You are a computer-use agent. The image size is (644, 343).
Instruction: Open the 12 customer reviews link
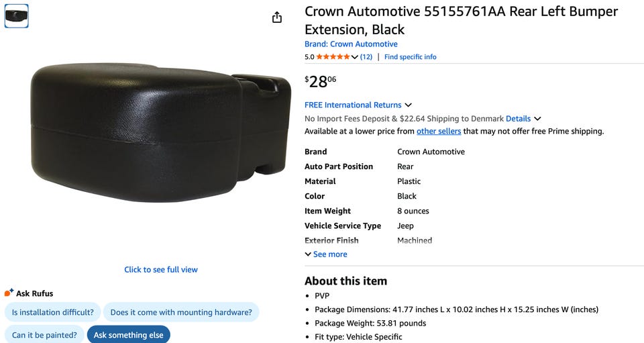click(366, 57)
